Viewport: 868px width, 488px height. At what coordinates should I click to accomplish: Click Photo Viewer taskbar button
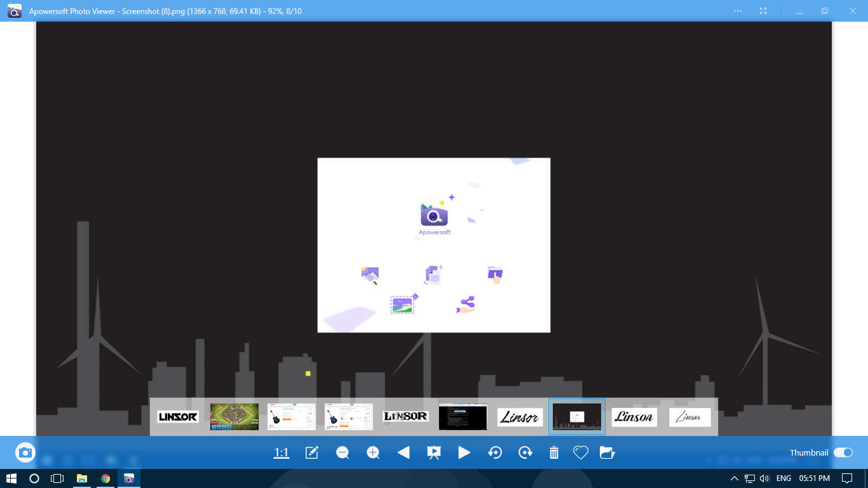tap(129, 478)
